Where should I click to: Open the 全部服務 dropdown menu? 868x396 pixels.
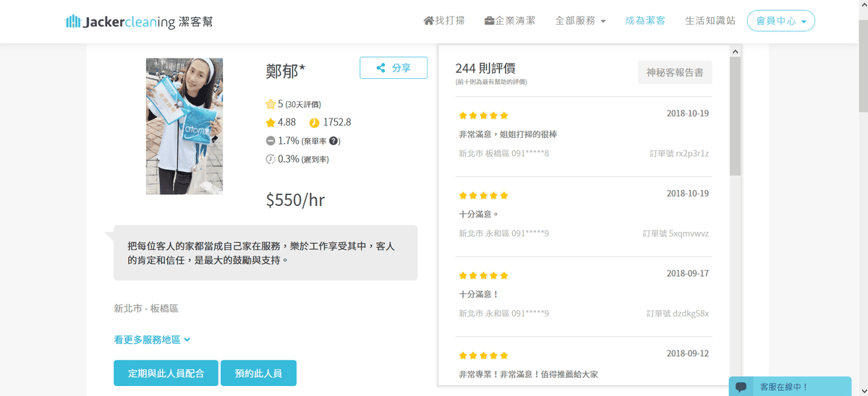coord(580,21)
